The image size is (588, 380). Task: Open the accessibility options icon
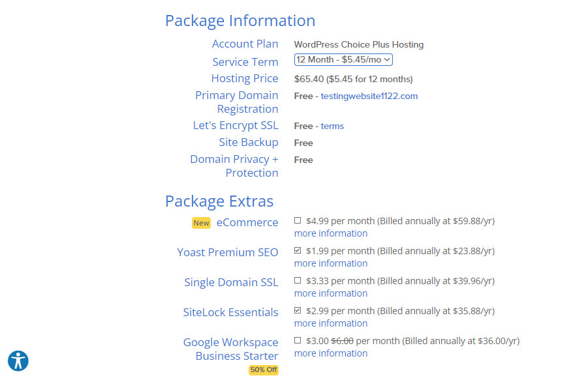coord(18,361)
